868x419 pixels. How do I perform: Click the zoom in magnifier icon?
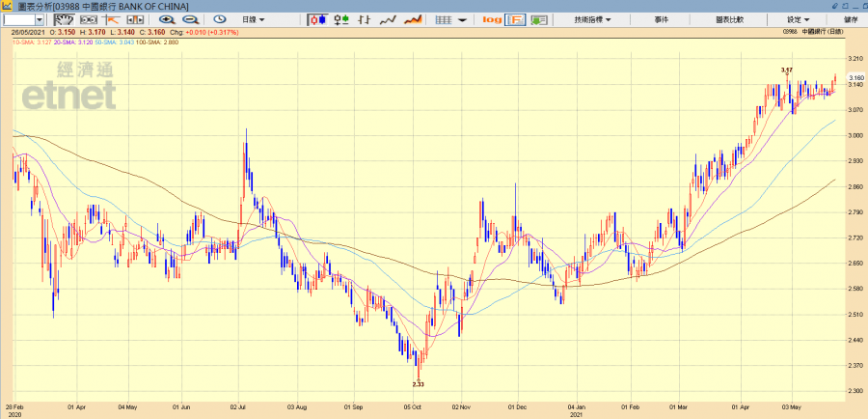coord(167,19)
